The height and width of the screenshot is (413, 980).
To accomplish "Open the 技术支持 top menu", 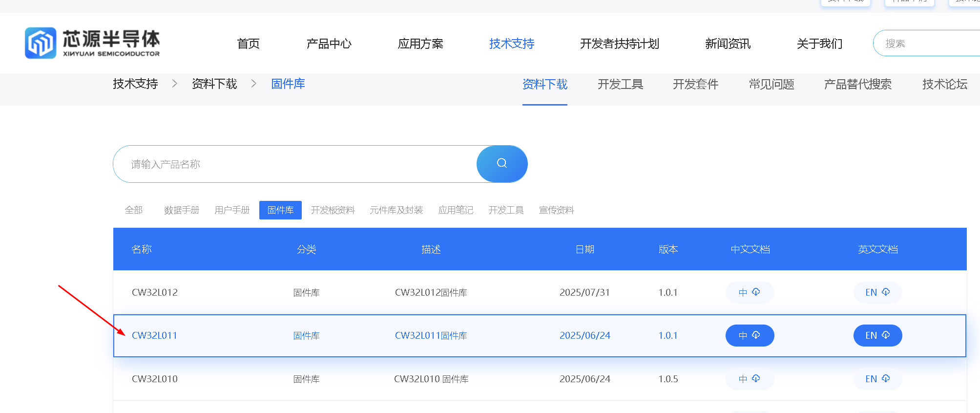I will tap(512, 44).
